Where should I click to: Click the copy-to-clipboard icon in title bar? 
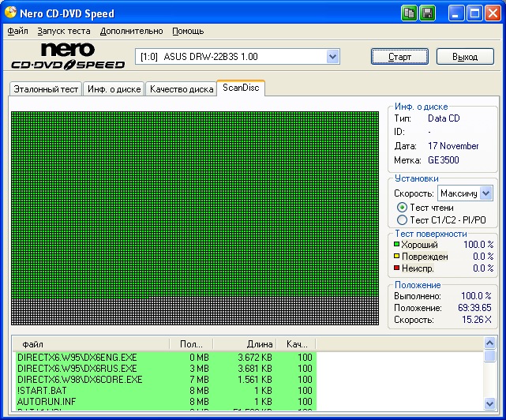409,13
